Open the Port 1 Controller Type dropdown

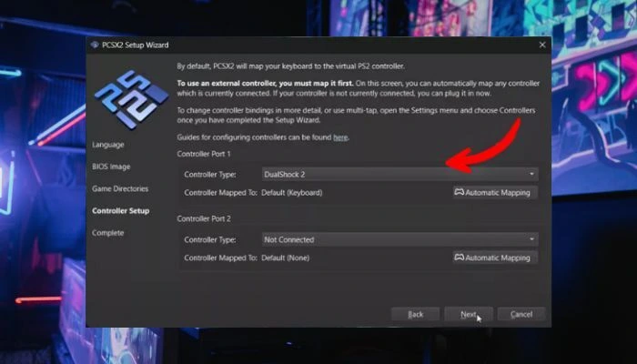(x=399, y=175)
